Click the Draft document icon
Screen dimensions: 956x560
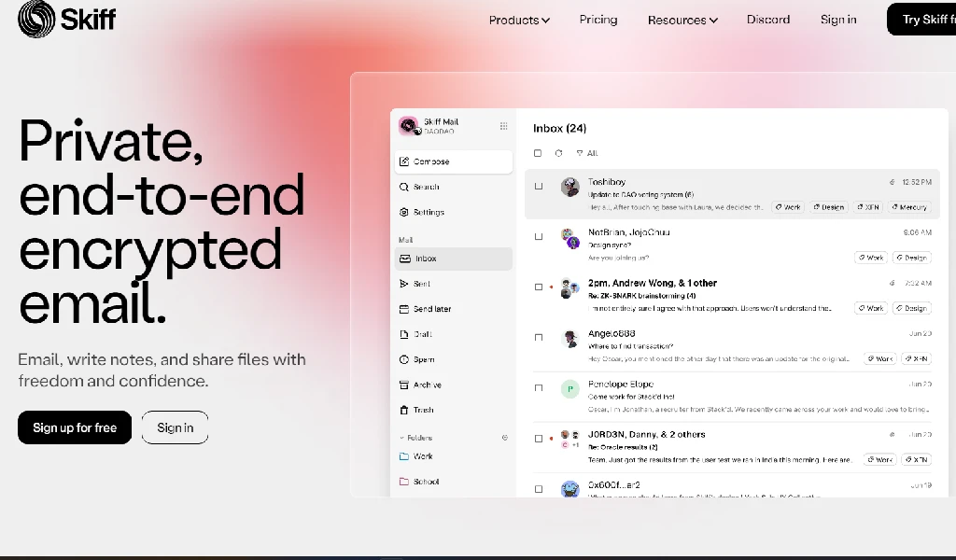[403, 334]
